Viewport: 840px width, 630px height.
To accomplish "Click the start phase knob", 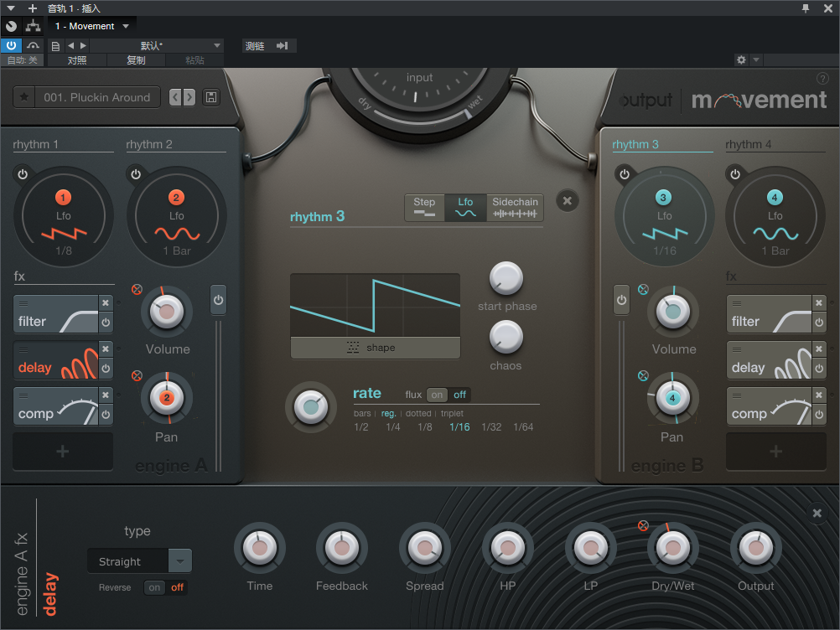I will coord(506,278).
